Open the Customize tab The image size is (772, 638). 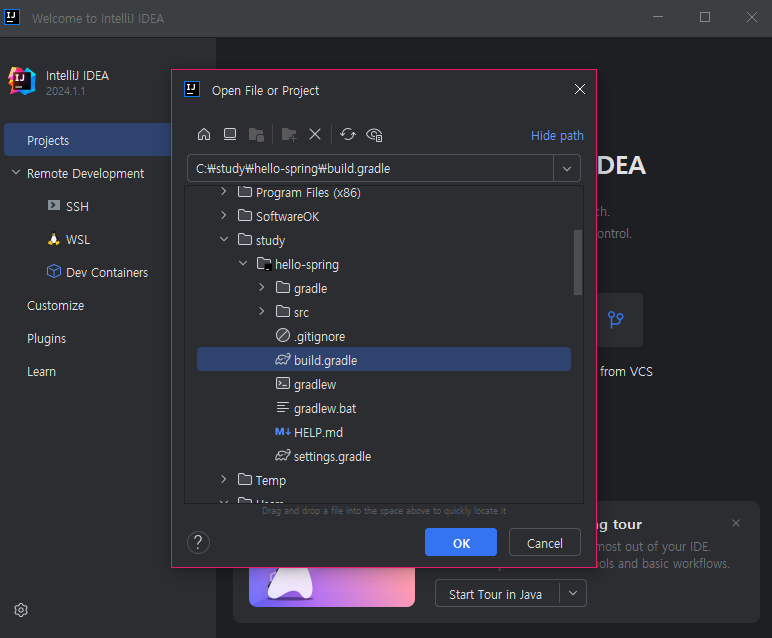point(56,305)
